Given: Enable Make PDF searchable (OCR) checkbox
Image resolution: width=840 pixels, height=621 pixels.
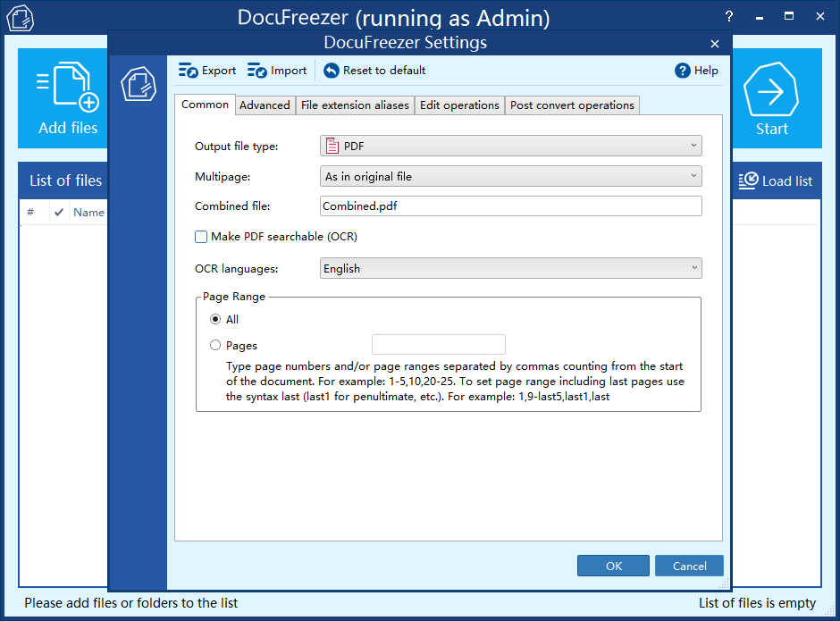Looking at the screenshot, I should 201,237.
